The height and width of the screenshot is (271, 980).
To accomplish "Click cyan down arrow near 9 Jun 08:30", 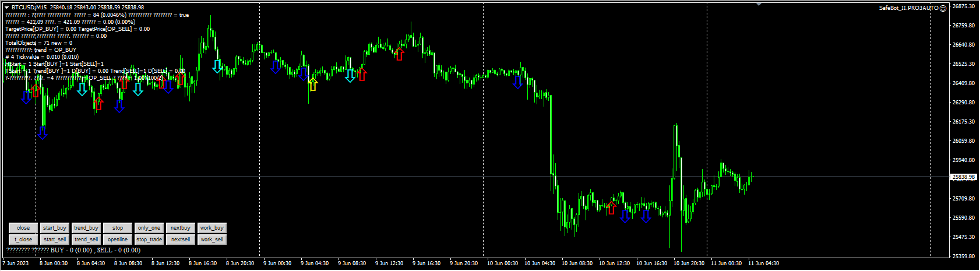I will [x=350, y=75].
